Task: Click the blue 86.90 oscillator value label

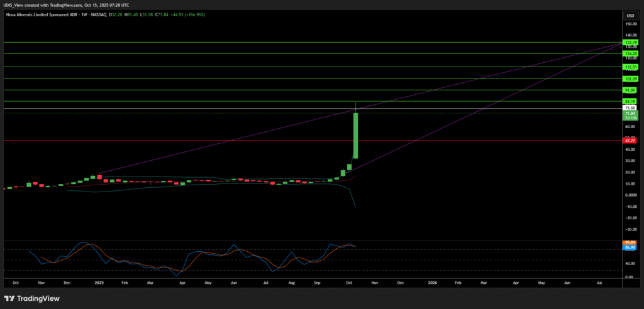Action: coord(630,248)
